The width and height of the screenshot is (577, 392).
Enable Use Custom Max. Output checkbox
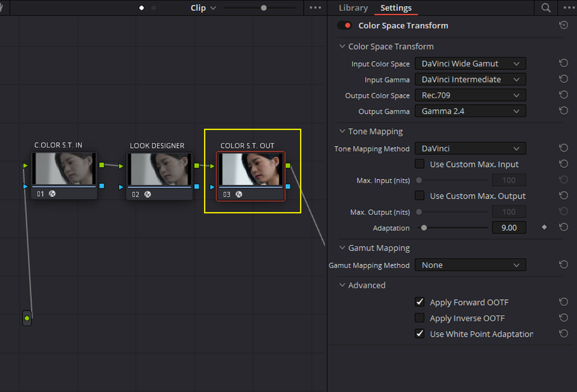pos(419,196)
